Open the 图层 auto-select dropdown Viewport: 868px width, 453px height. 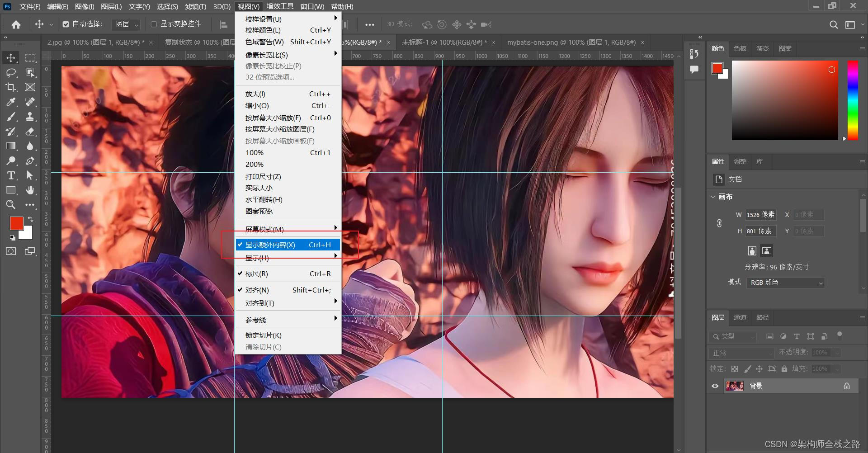pyautogui.click(x=126, y=24)
